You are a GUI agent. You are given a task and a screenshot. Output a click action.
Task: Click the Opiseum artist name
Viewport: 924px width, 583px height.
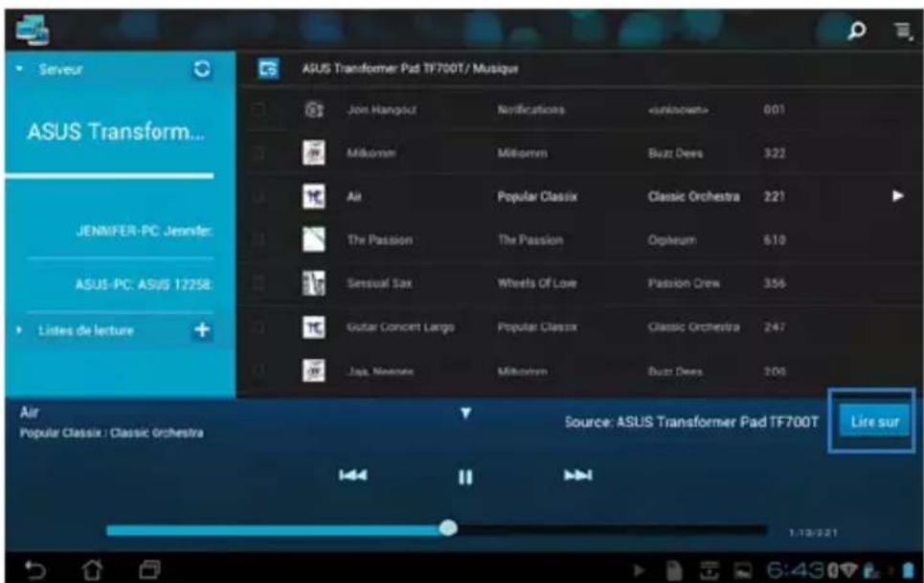[672, 240]
